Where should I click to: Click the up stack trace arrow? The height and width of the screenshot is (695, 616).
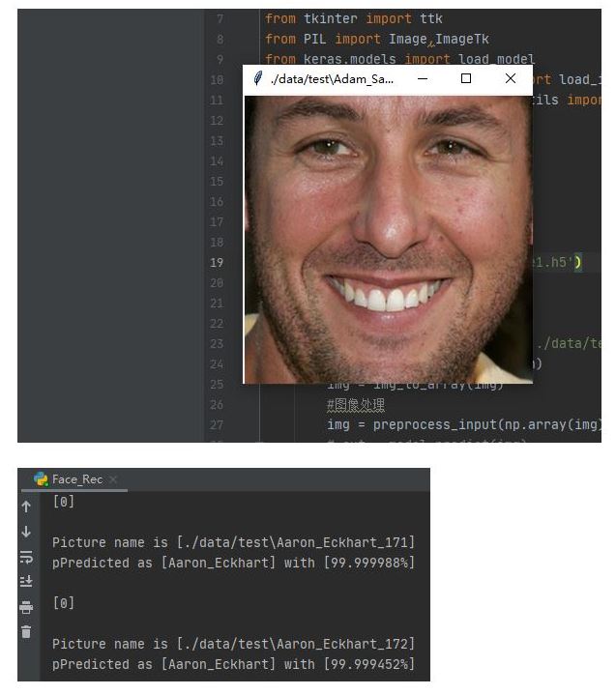(x=26, y=507)
